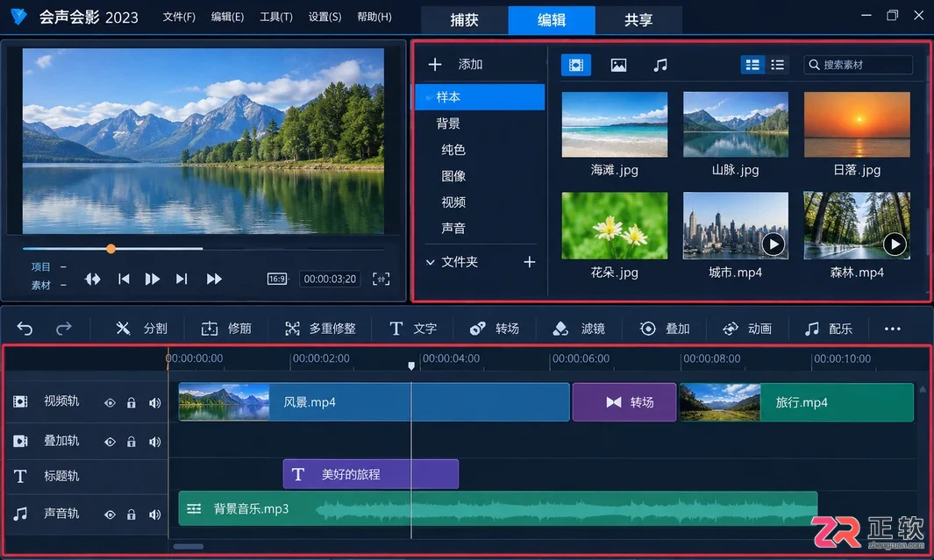Mute the 叠加轨 overlay track
934x560 pixels.
155,442
